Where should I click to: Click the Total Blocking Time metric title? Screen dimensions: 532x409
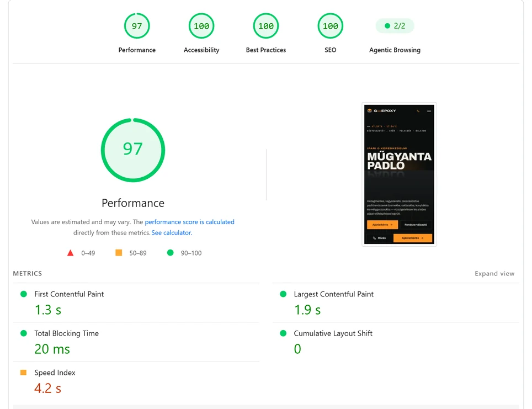pos(66,333)
